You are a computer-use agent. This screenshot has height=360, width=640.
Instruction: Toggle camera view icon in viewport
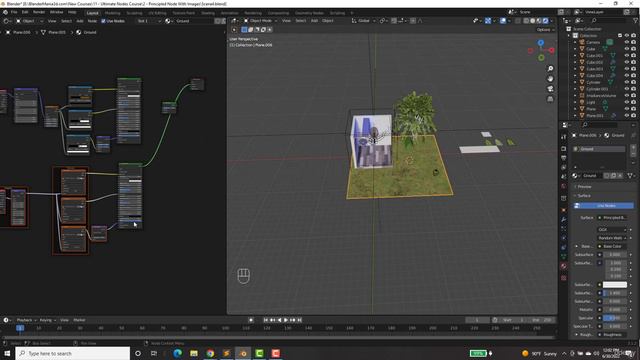click(550, 89)
